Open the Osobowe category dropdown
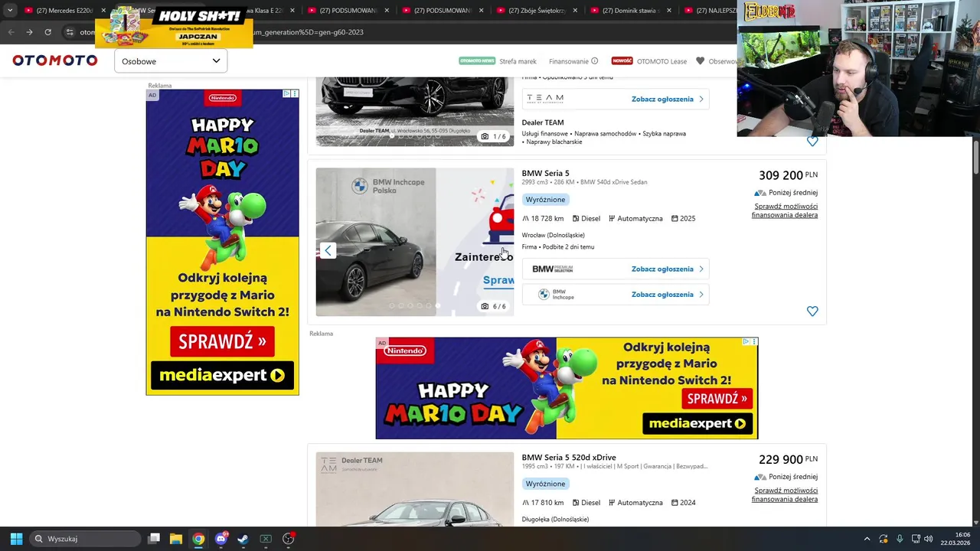The width and height of the screenshot is (980, 551). click(x=171, y=61)
